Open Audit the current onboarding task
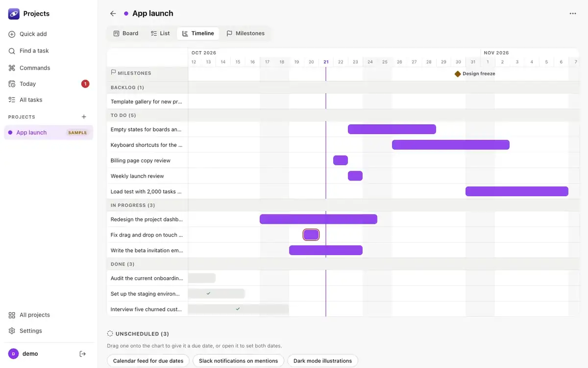The width and height of the screenshot is (588, 368). (147, 278)
